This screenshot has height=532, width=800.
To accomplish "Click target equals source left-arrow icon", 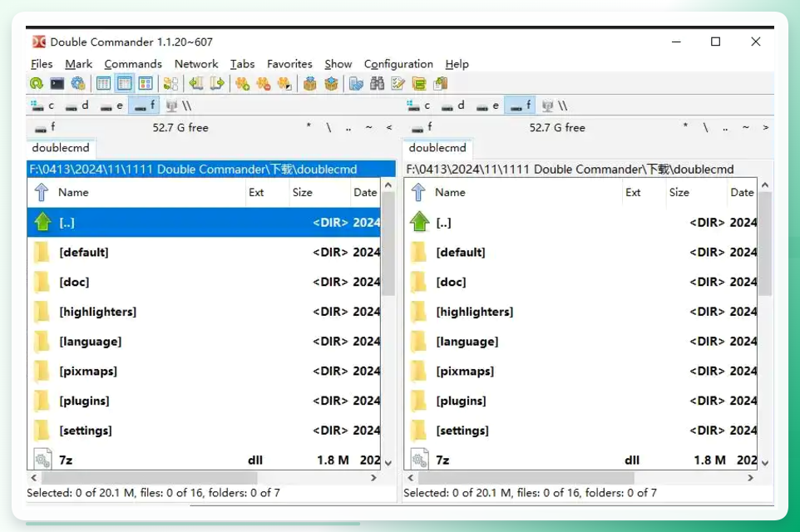I will coord(196,83).
